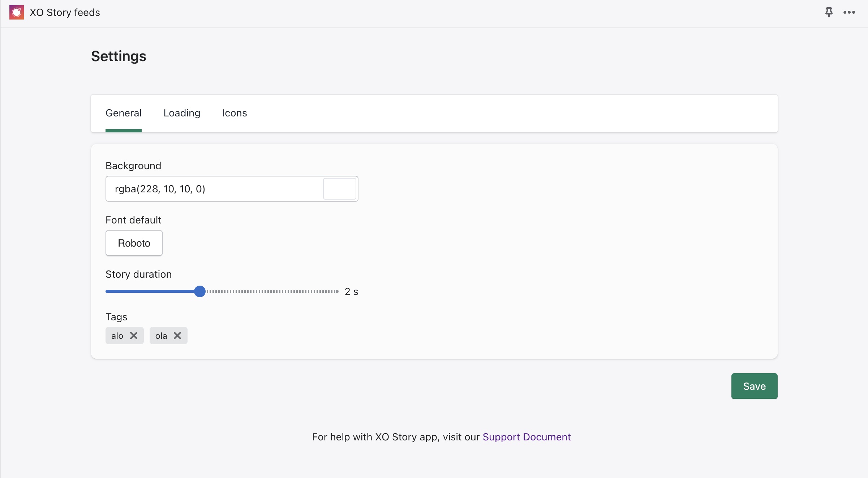Click the XO Story feeds app logo

(17, 12)
